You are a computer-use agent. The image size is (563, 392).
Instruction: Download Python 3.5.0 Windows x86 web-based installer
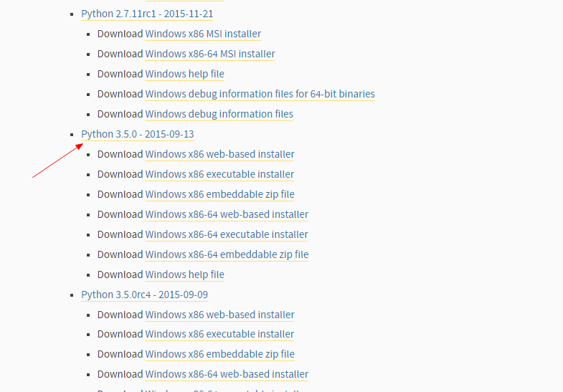point(219,155)
